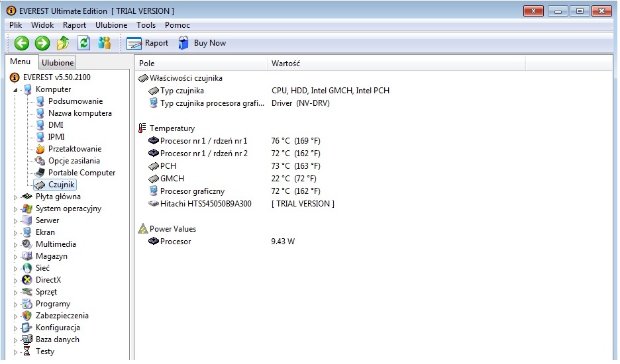The height and width of the screenshot is (364, 620).
Task: Select the Opcje zasilania icon
Action: 40,161
